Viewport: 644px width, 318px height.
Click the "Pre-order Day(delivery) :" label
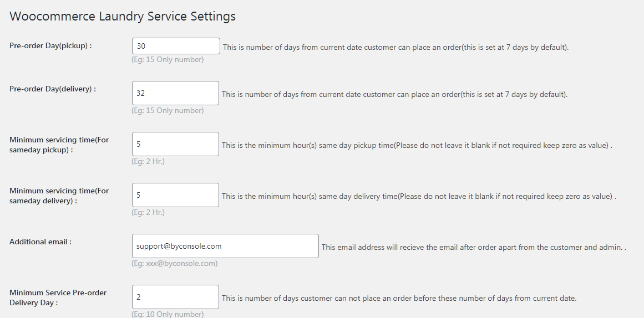[53, 89]
